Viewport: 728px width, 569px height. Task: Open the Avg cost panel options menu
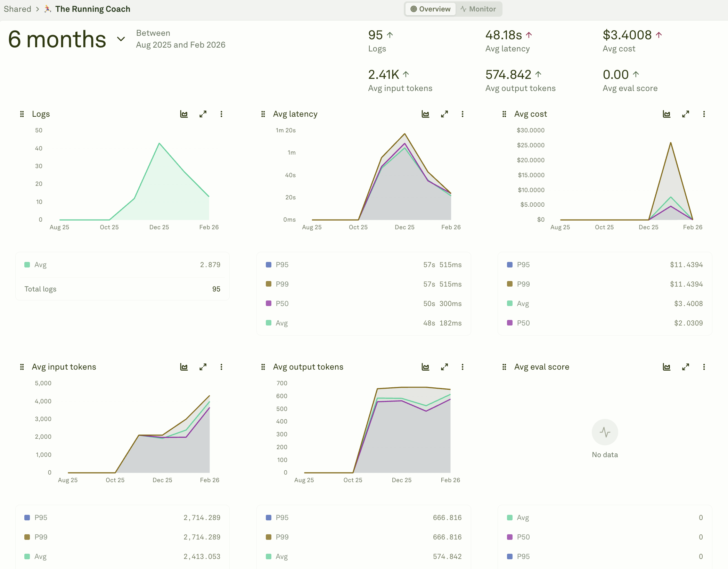(704, 114)
